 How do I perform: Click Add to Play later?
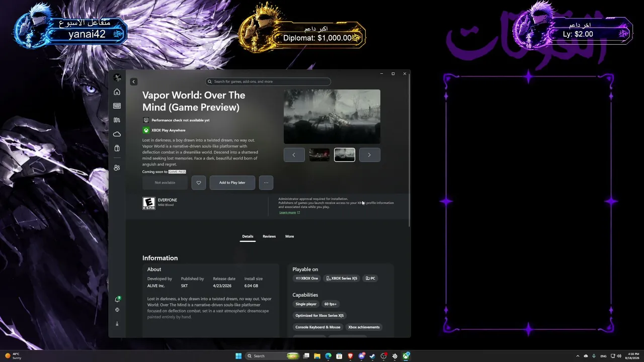[232, 183]
